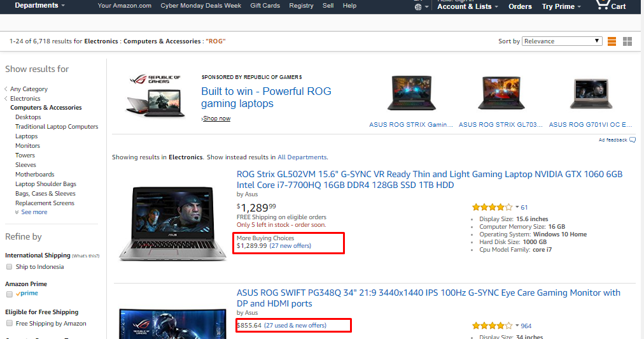Enable the Amazon Prime filter checkbox
The height and width of the screenshot is (339, 644).
click(9, 294)
